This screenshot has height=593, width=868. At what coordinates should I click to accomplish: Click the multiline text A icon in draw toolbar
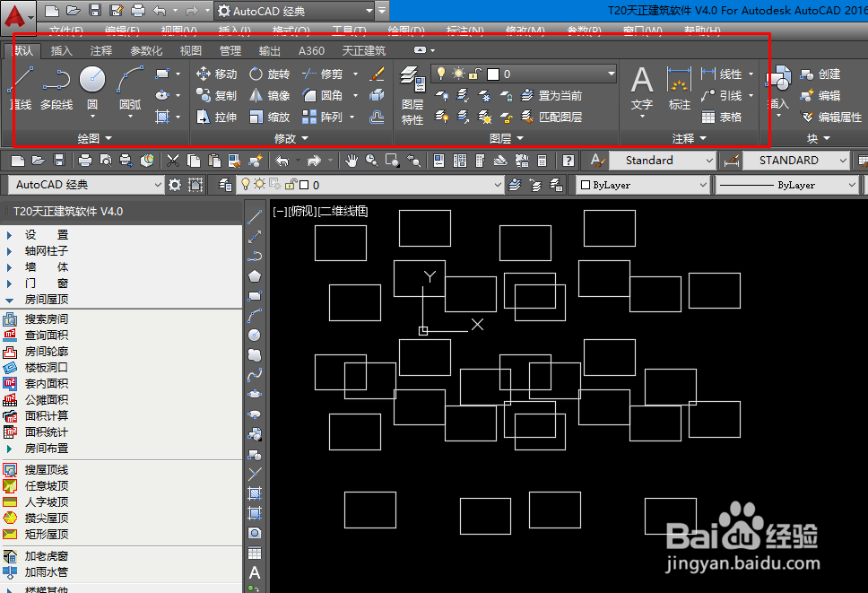pos(255,572)
